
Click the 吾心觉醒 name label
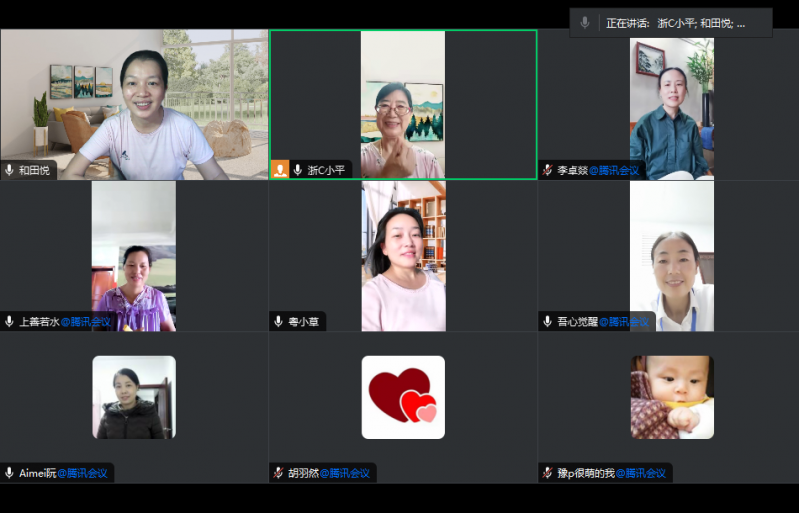click(x=577, y=322)
